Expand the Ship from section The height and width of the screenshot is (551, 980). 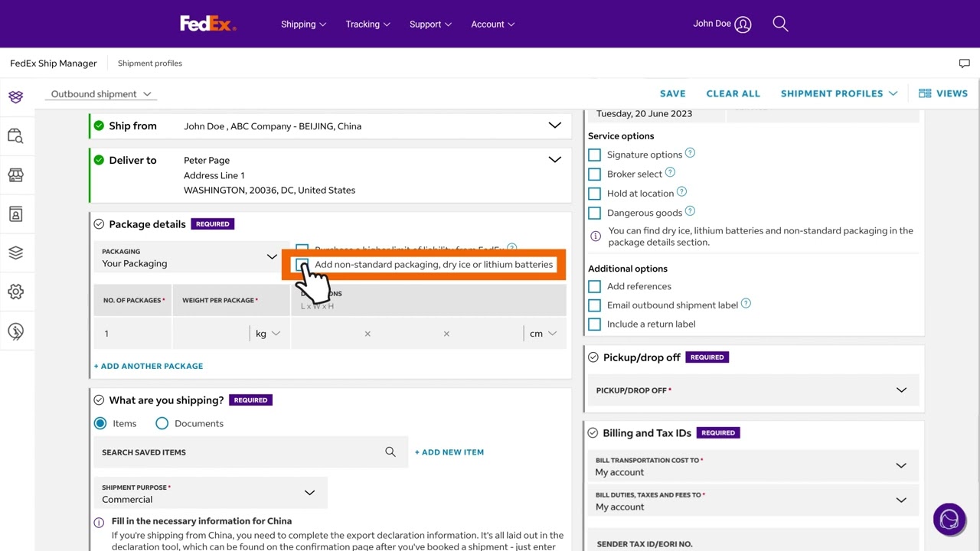click(x=554, y=126)
